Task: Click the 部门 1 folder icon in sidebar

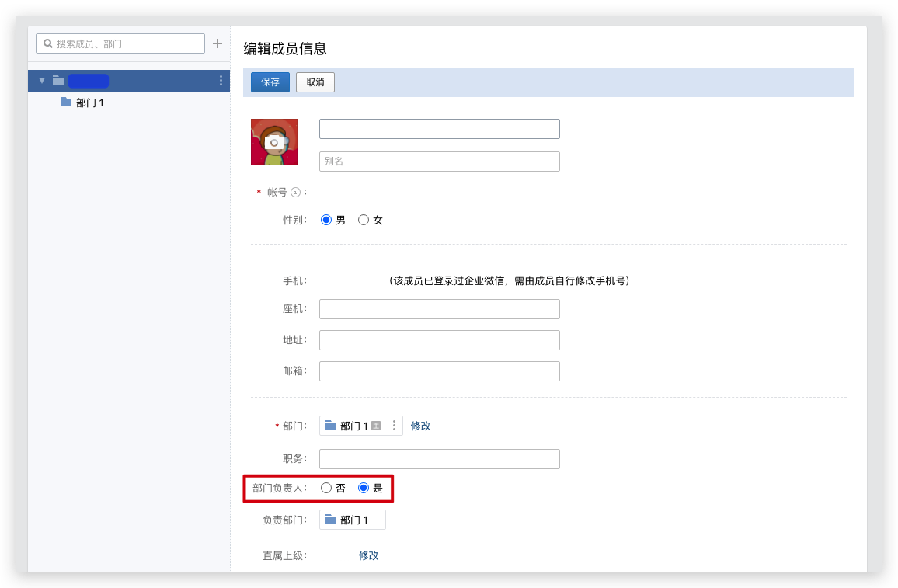Action: coord(66,103)
